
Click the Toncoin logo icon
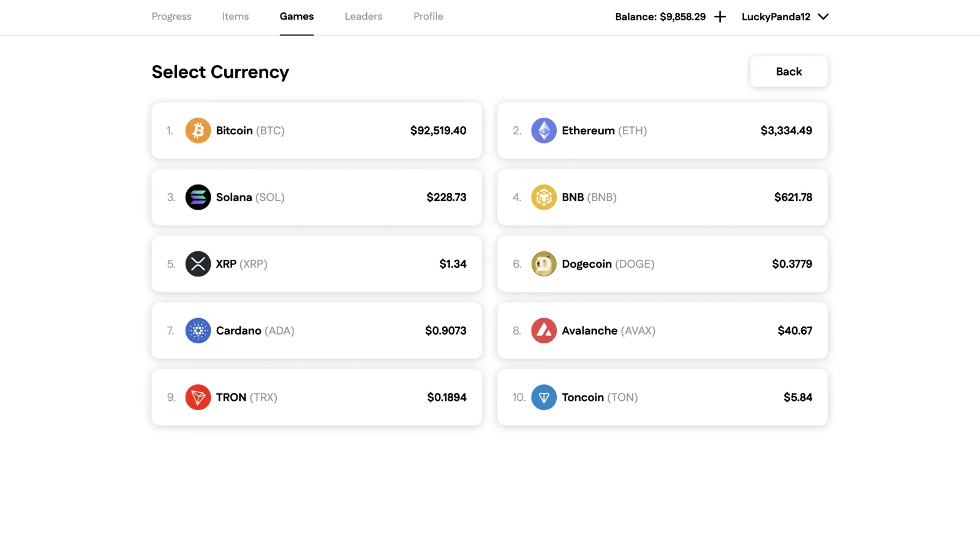pos(544,397)
